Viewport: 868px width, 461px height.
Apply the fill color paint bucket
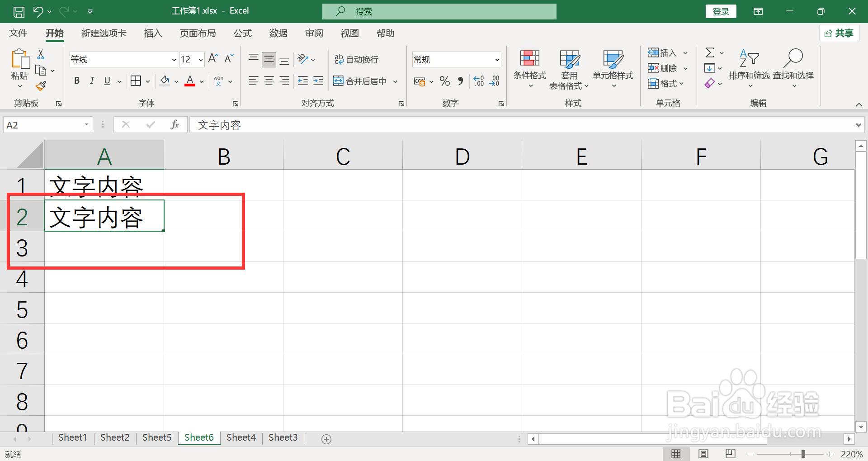[x=165, y=81]
